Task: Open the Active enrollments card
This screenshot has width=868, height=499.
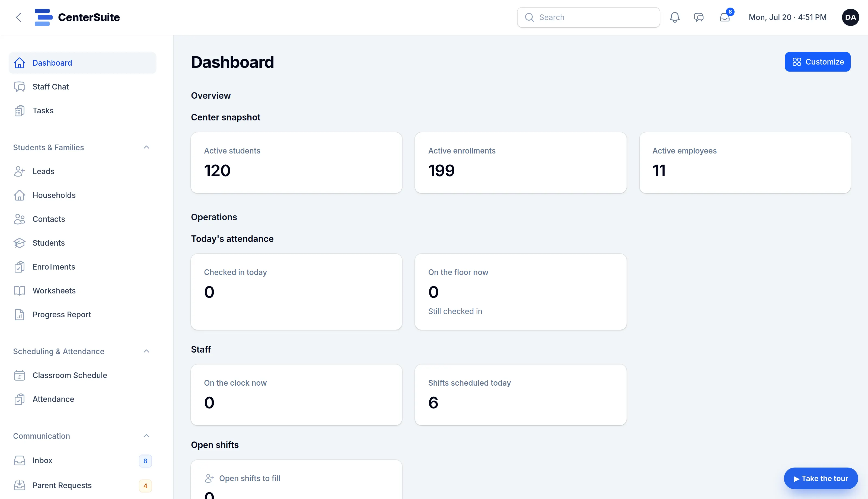Action: click(x=521, y=163)
